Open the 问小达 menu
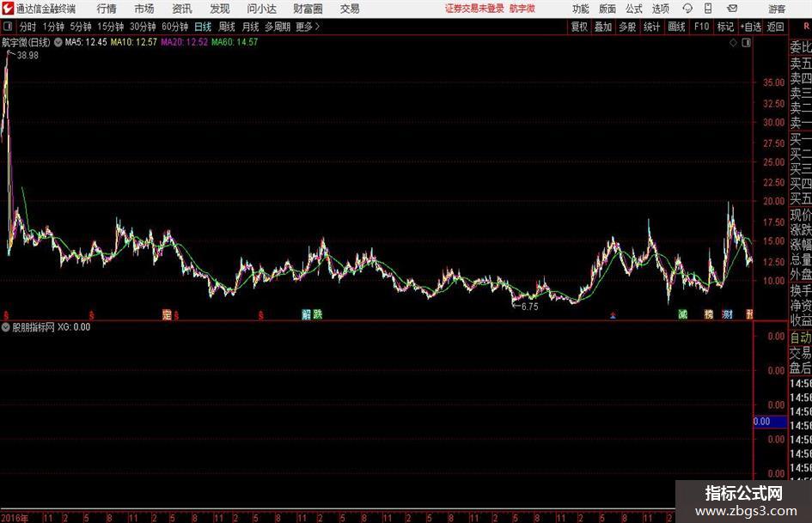This screenshot has width=812, height=523. [x=261, y=9]
